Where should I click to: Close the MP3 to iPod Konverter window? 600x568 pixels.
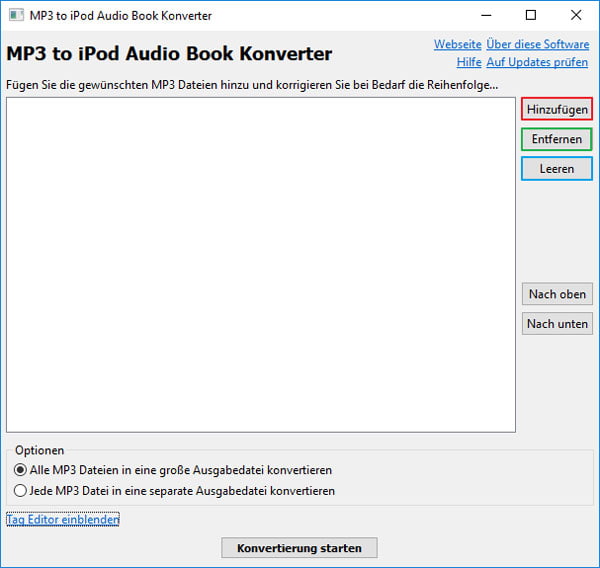tap(576, 15)
